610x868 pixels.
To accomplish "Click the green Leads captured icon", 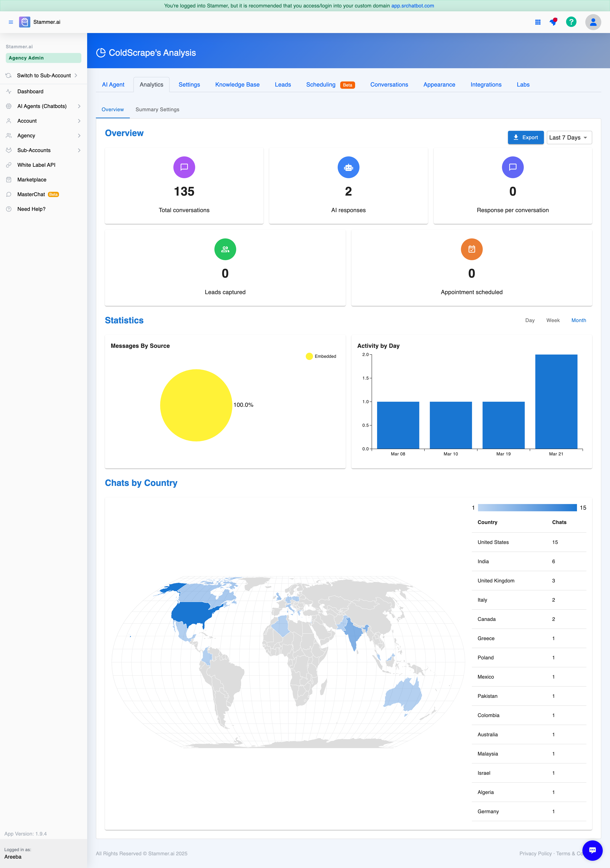I will pos(225,249).
